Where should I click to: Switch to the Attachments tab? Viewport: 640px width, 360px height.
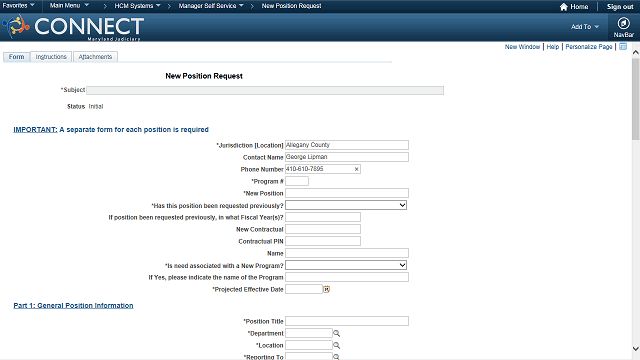[x=95, y=56]
